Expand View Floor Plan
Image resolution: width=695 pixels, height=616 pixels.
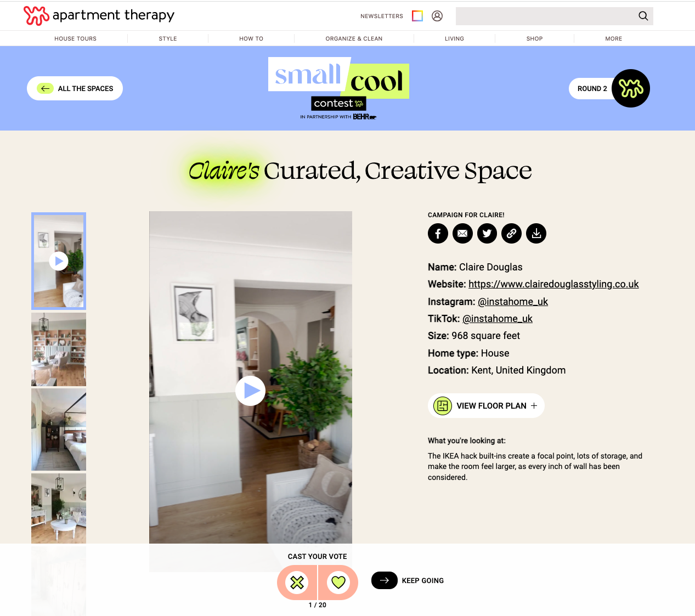click(486, 406)
